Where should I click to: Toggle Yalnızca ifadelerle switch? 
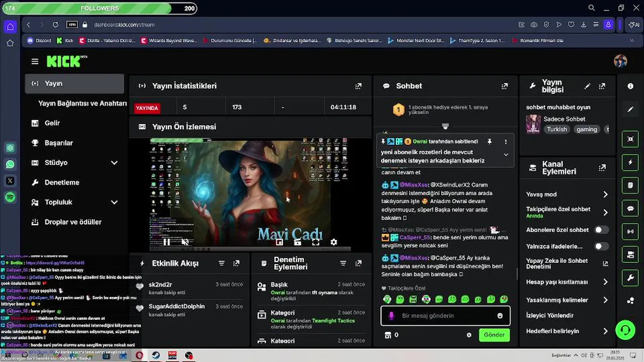click(601, 246)
